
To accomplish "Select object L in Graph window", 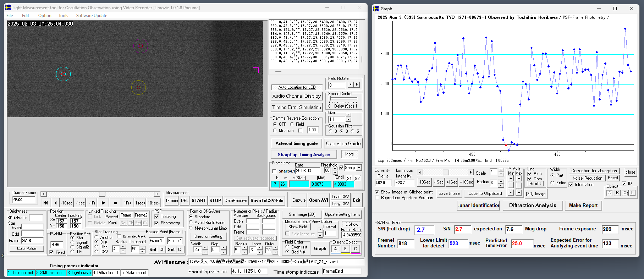I will click(632, 193).
